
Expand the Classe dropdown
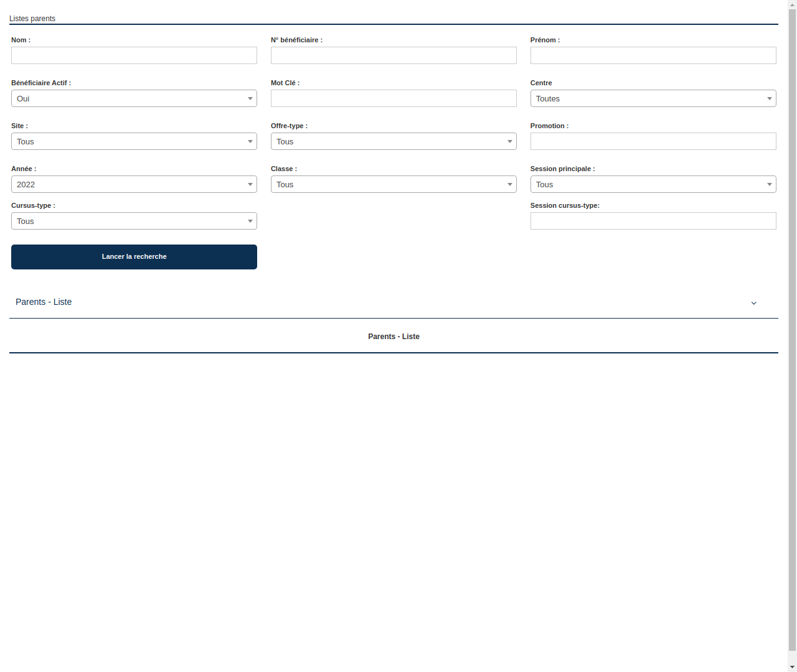(394, 184)
